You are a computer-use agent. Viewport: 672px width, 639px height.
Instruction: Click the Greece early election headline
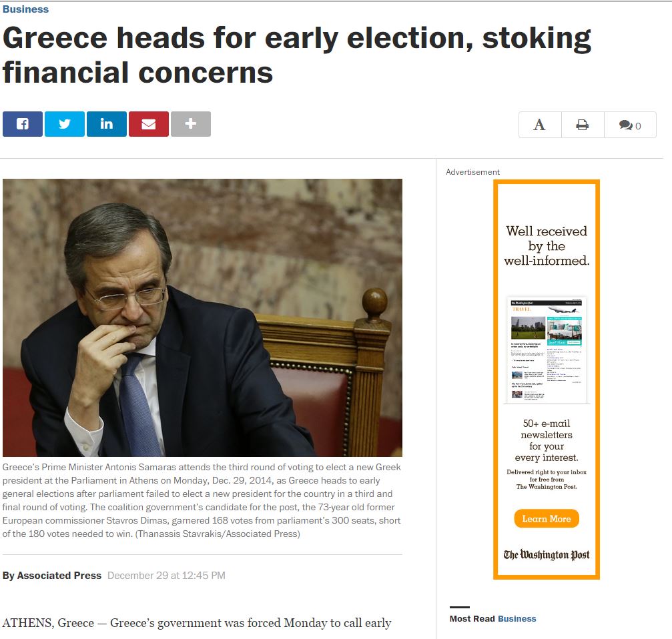click(x=296, y=55)
